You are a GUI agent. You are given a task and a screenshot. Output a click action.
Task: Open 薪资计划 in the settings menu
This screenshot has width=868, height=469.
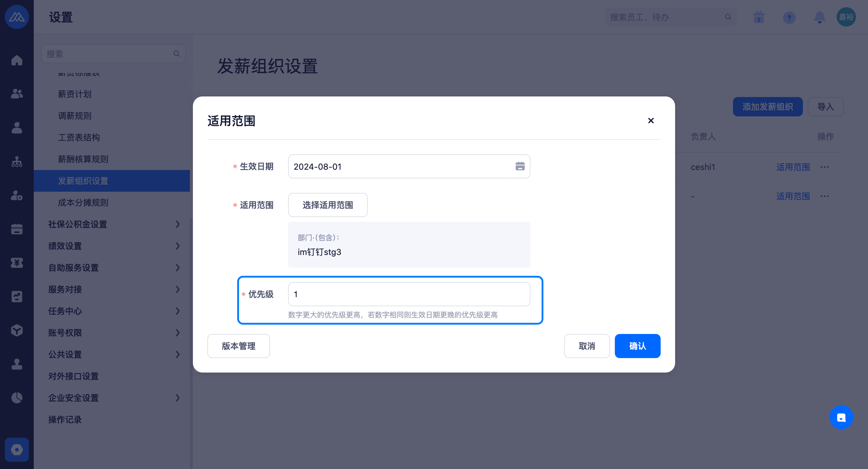pos(75,94)
